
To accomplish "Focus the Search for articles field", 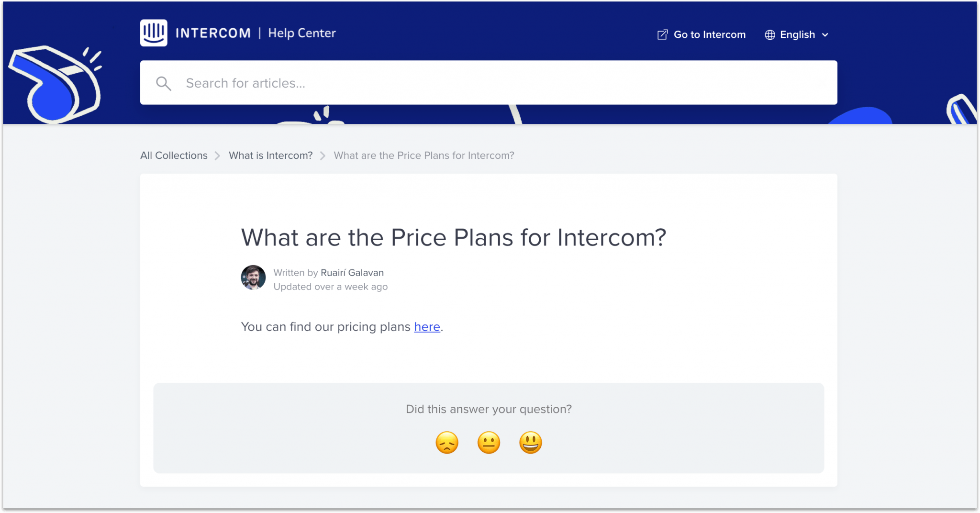I will (489, 82).
